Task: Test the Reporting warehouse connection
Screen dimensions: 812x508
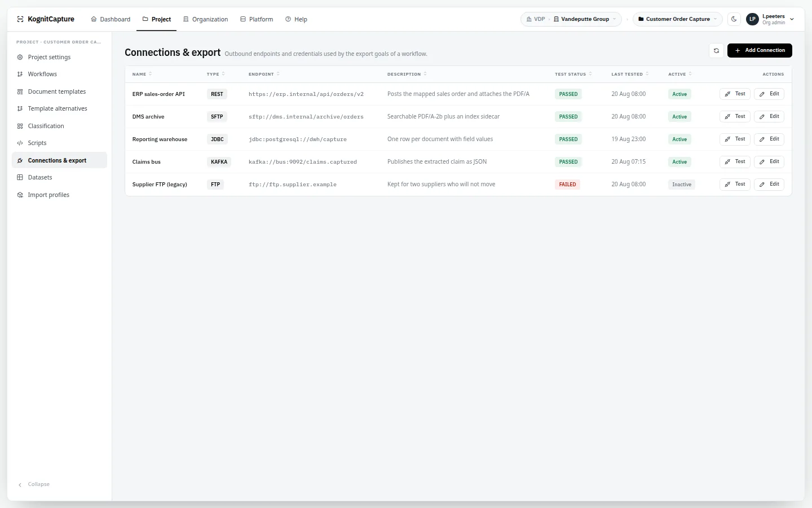Action: [x=735, y=139]
